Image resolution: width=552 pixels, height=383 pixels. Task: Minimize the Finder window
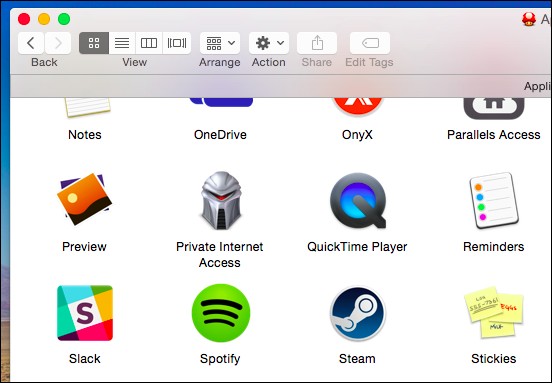point(44,19)
